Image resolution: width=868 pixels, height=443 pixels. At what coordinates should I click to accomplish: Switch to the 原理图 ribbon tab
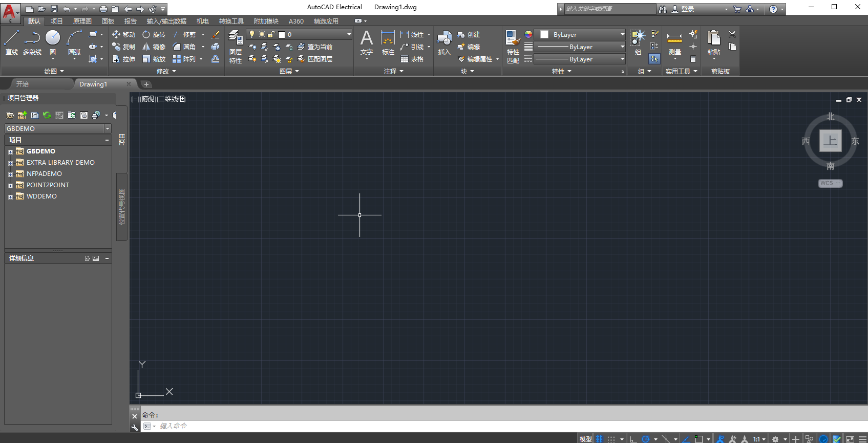(x=82, y=21)
